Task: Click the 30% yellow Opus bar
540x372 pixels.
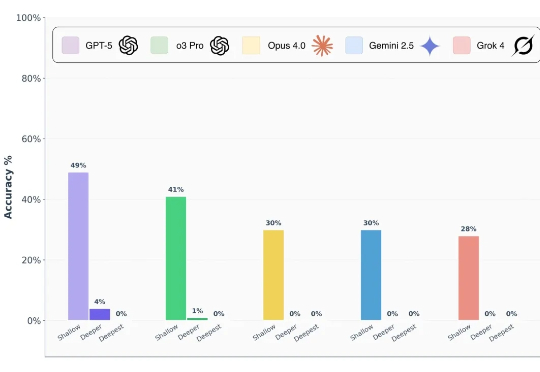Action: [x=273, y=275]
